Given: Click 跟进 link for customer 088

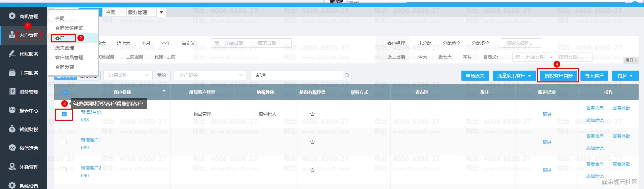Looking at the screenshot, I should point(547,114).
